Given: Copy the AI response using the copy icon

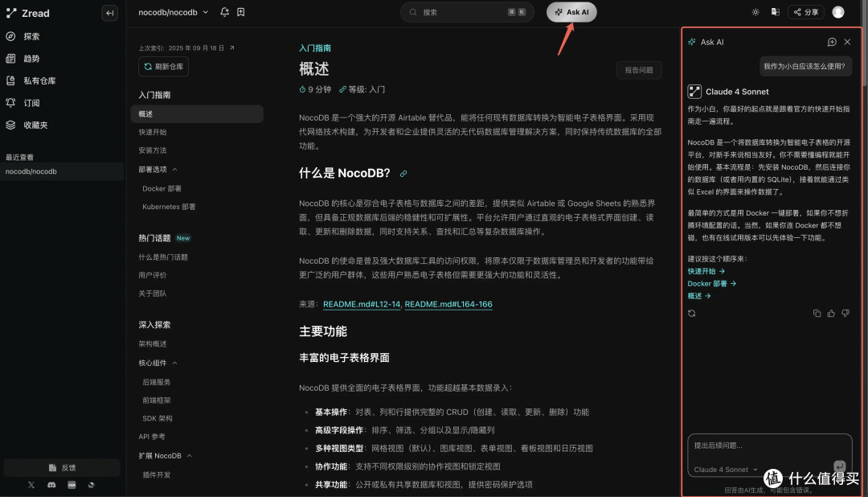Looking at the screenshot, I should point(817,313).
